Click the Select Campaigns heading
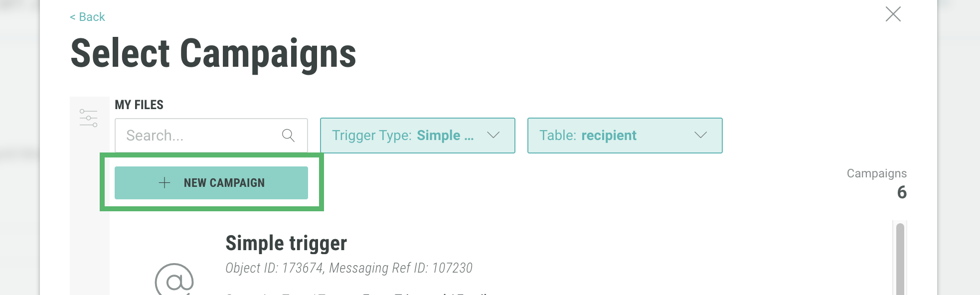Image resolution: width=980 pixels, height=295 pixels. (x=213, y=54)
